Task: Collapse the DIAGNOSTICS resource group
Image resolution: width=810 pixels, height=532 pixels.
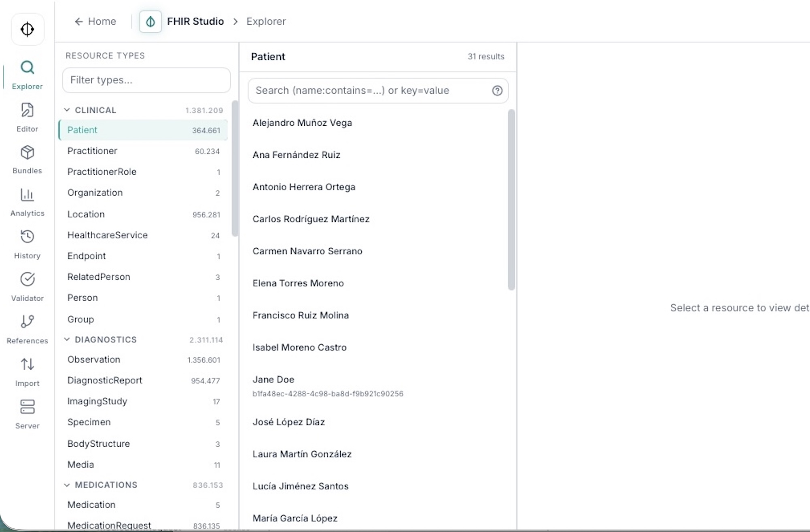Action: click(x=67, y=340)
